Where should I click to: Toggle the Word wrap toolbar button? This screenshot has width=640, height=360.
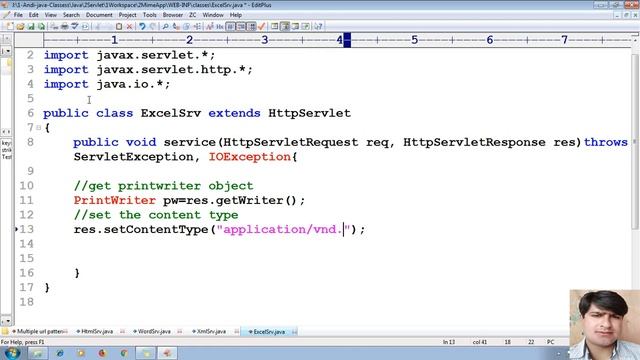[x=231, y=27]
